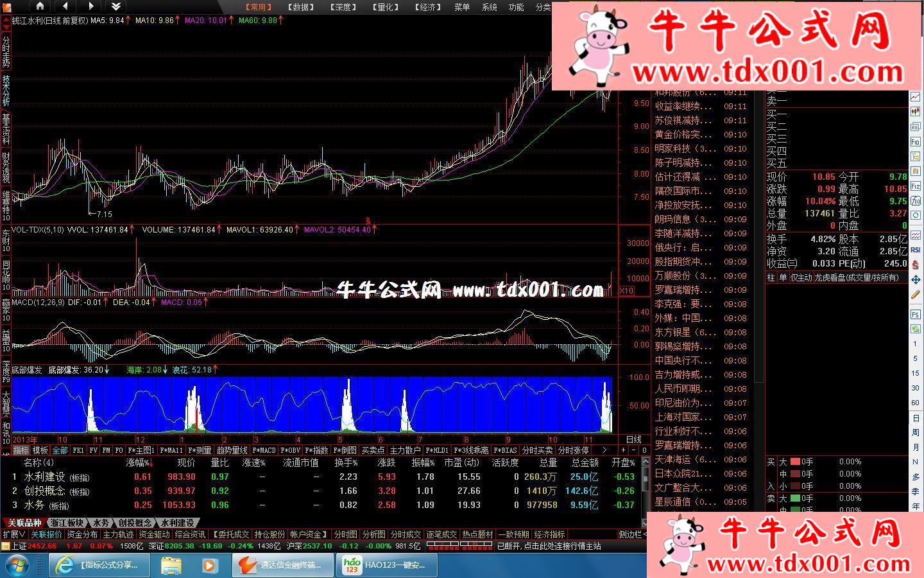Select the pencil drawing tool icon

point(916,295)
